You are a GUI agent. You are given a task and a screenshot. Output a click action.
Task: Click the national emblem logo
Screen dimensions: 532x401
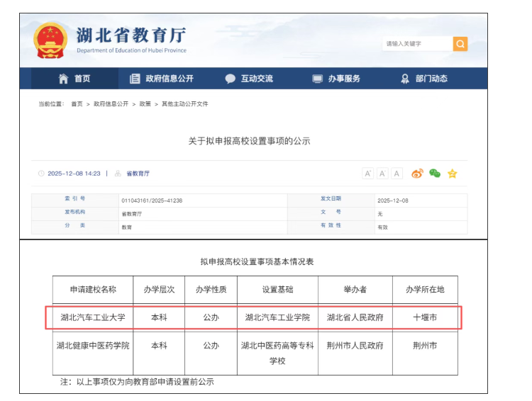[50, 40]
